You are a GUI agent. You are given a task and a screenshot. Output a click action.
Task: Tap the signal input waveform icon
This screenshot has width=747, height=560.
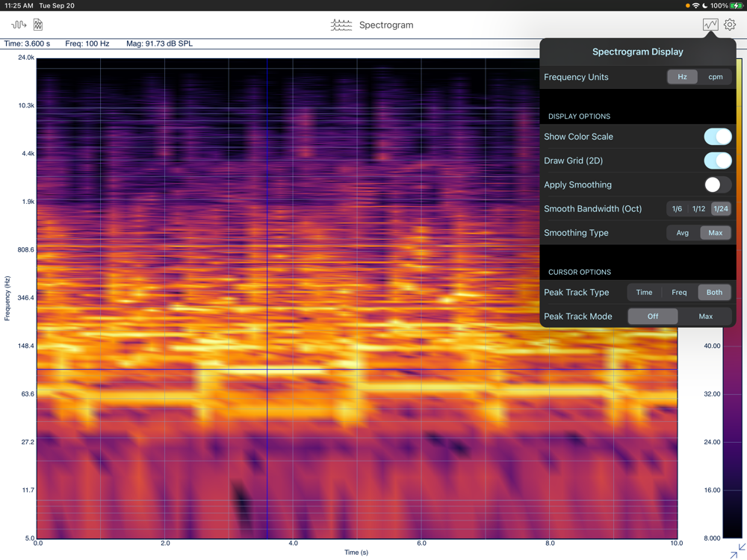coord(18,25)
